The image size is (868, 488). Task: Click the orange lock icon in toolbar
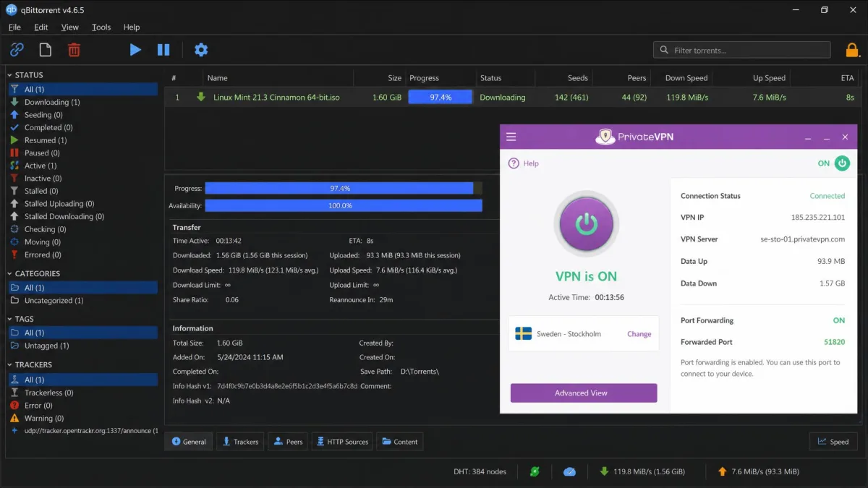click(853, 50)
